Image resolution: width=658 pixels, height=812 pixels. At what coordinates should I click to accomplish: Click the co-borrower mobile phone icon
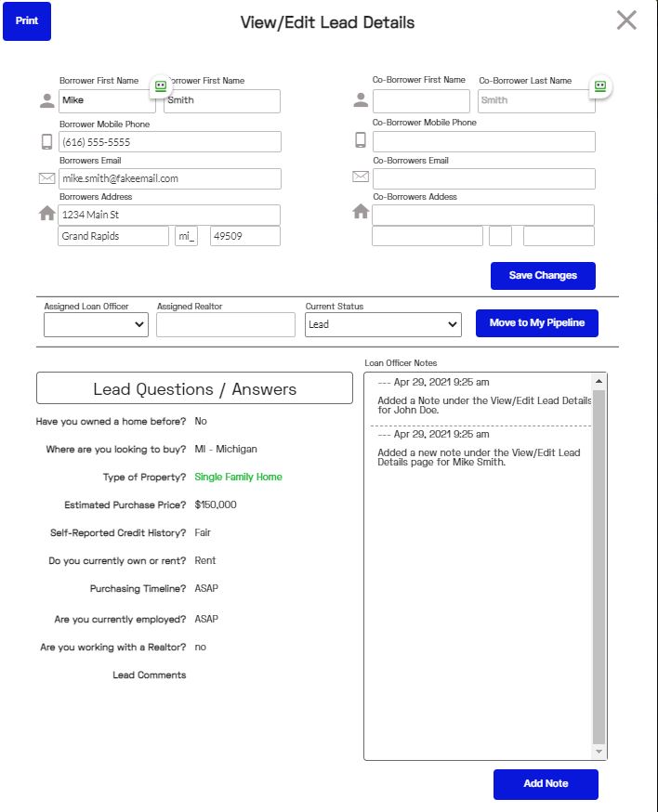point(361,139)
